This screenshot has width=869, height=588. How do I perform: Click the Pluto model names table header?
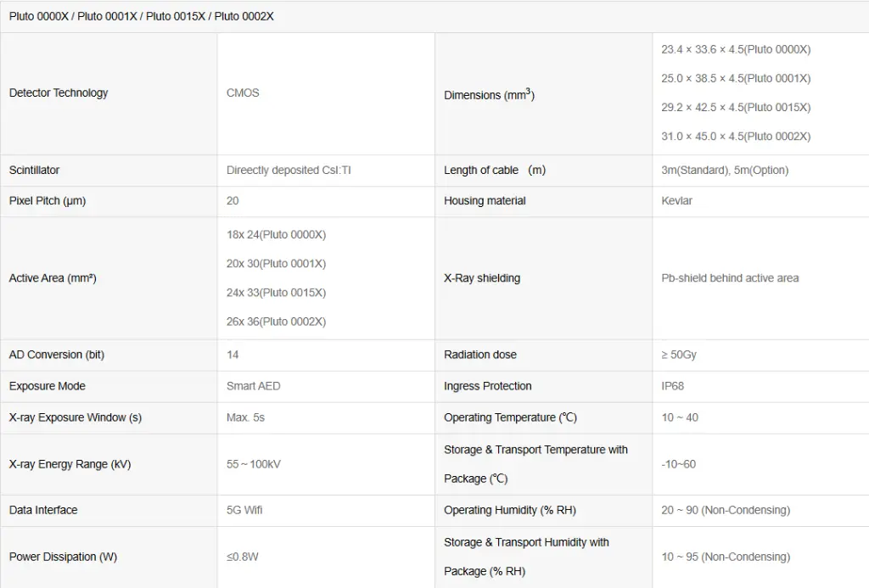coord(141,16)
